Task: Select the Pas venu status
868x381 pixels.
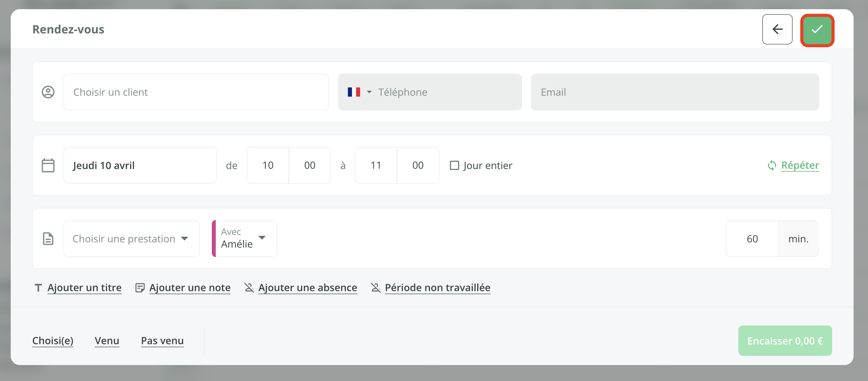Action: pos(162,341)
